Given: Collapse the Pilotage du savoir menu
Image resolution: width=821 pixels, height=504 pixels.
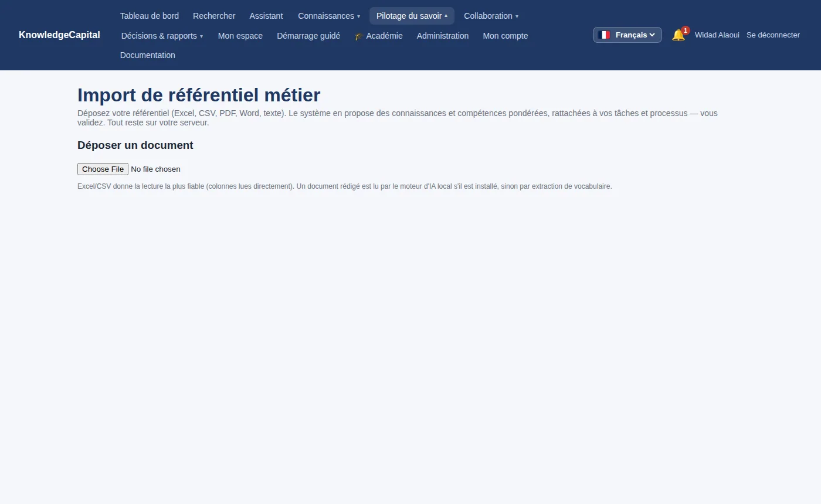Looking at the screenshot, I should (412, 16).
